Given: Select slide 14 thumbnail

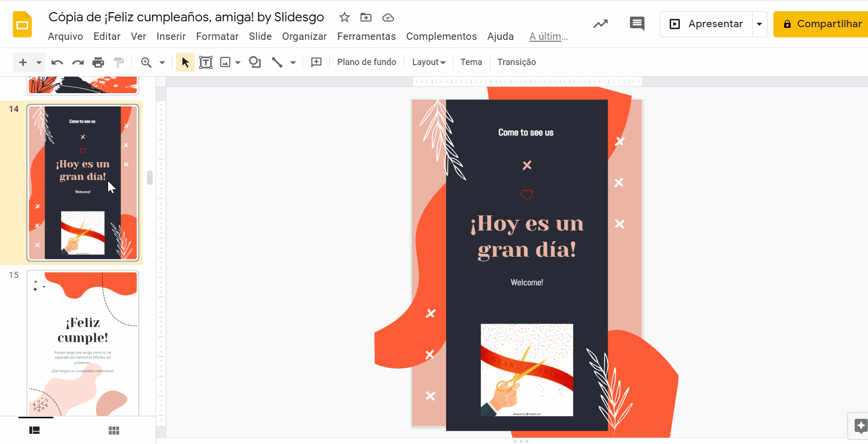Looking at the screenshot, I should [x=83, y=182].
